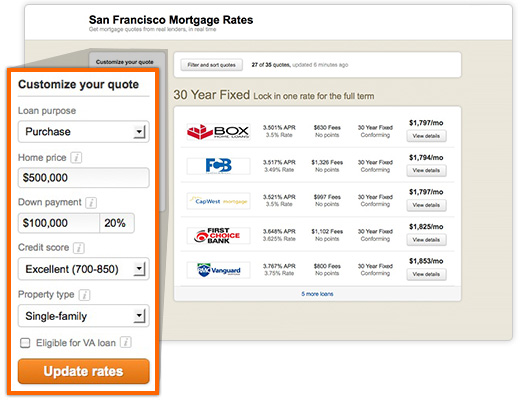Expand the Credit score dropdown
520x400 pixels.
83,269
